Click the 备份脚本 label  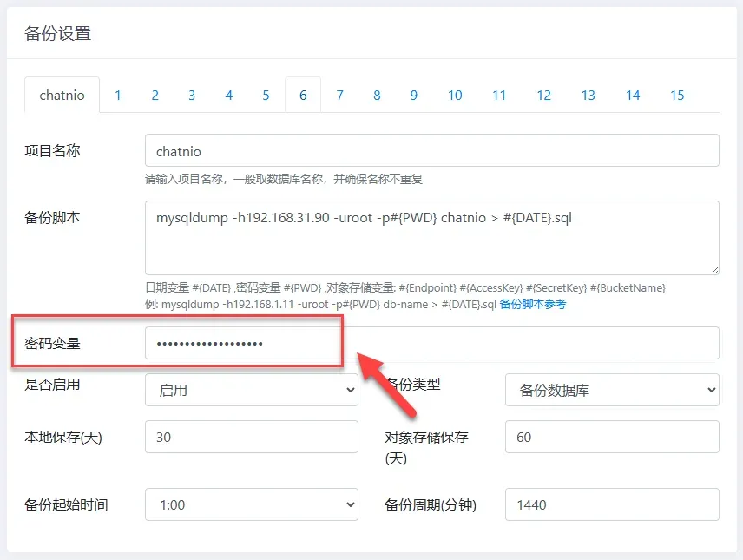pyautogui.click(x=52, y=218)
